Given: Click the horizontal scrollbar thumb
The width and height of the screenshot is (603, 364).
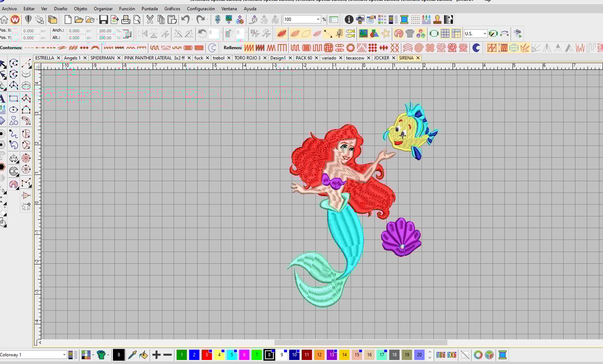Looking at the screenshot, I should 361,342.
